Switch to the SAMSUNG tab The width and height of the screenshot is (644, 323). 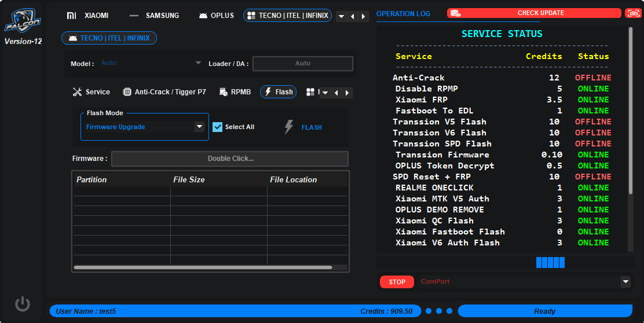(x=155, y=16)
